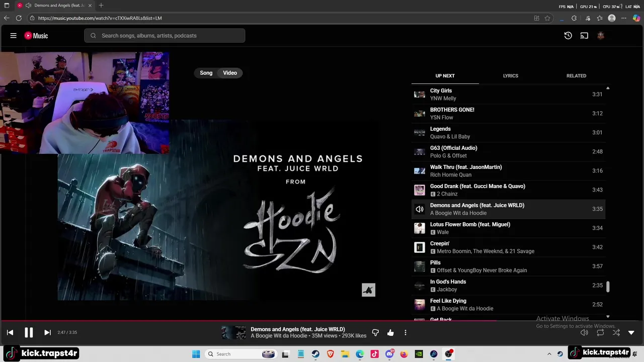Select G63 (Official Audio) in queue
Image resolution: width=644 pixels, height=362 pixels.
508,152
